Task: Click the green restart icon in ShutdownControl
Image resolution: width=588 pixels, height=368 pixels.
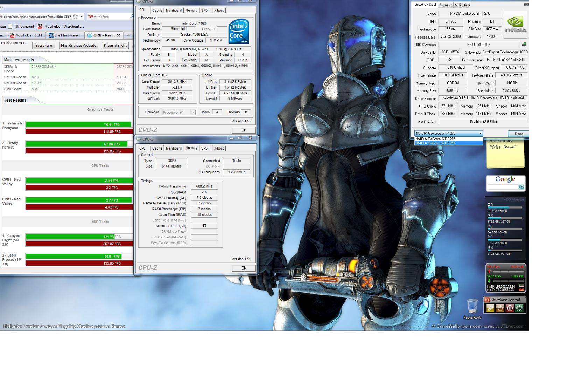Action: point(519,308)
